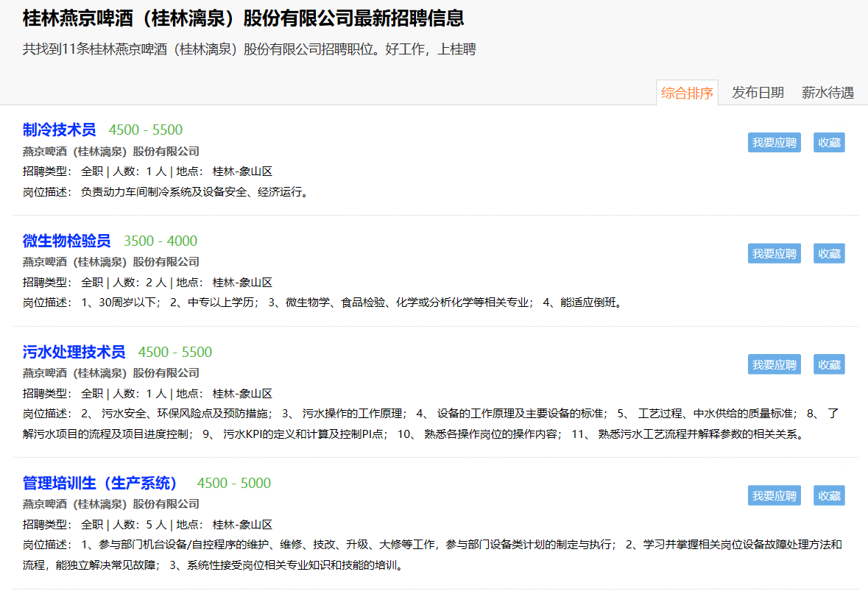
Task: Apply for 制冷技术员 with 我要应聘
Action: [x=774, y=142]
